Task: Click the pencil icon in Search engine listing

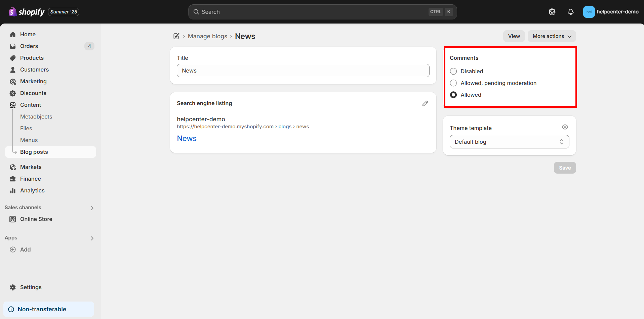Action: [425, 103]
